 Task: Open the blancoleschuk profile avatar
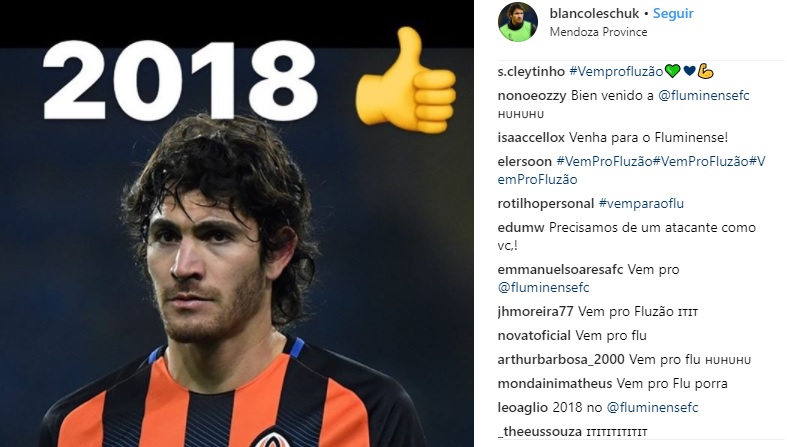[517, 22]
